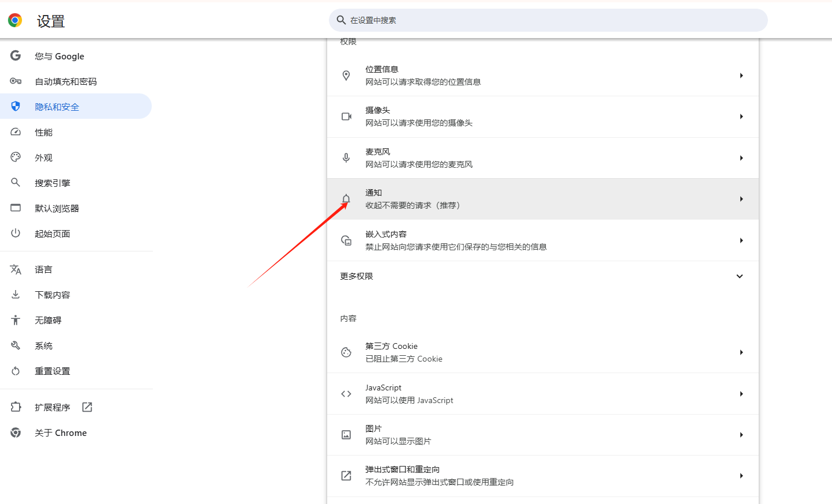Click the location pin icon for 位置信息
Screen dimensions: 832x504
point(346,76)
